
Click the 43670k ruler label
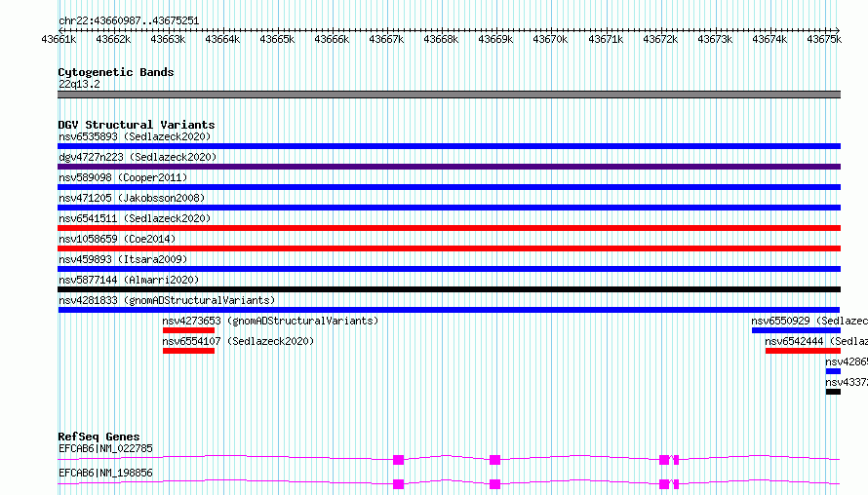550,39
